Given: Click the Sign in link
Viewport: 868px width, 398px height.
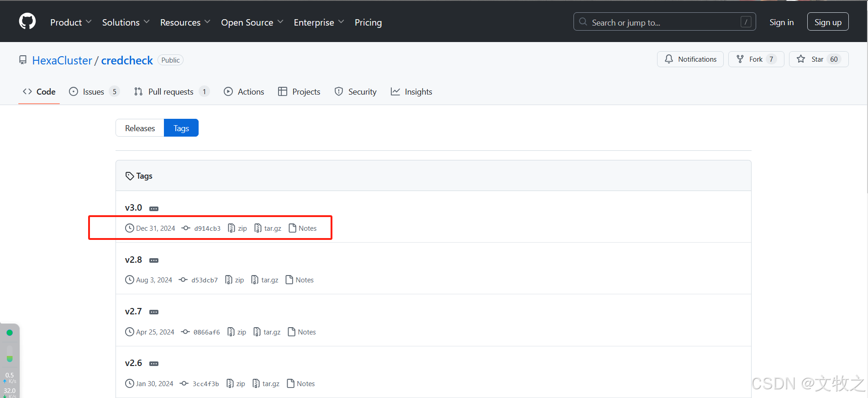Looking at the screenshot, I should click(781, 22).
